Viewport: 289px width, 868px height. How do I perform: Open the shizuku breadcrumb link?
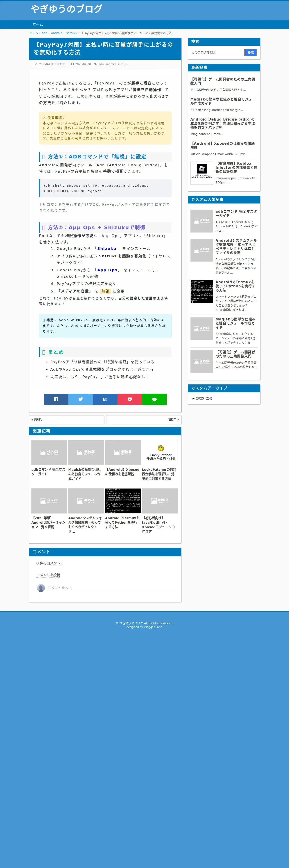click(x=71, y=33)
